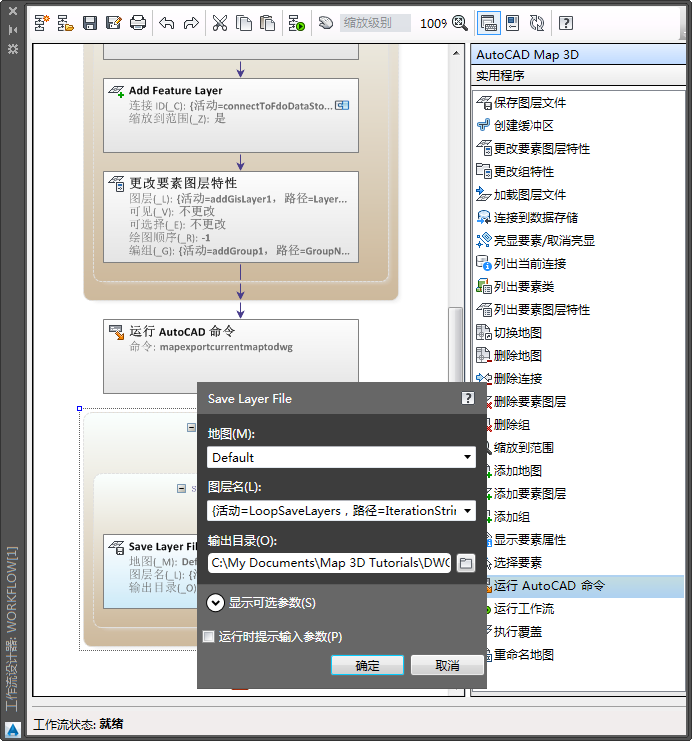
Task: Click the Open Workflow toolbar icon
Action: click(x=65, y=23)
